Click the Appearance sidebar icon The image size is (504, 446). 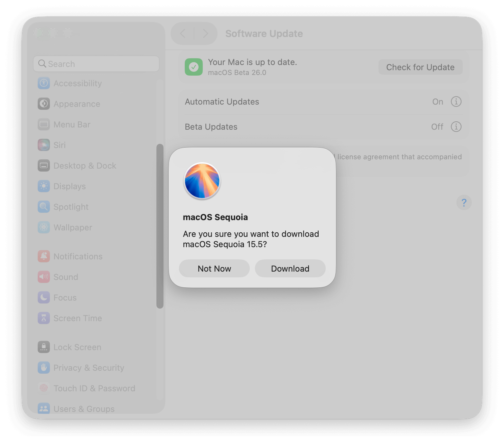[x=44, y=104]
